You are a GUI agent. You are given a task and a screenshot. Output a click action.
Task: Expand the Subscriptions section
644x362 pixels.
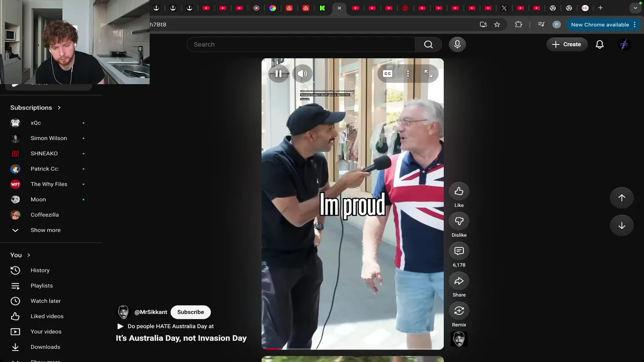(36, 108)
